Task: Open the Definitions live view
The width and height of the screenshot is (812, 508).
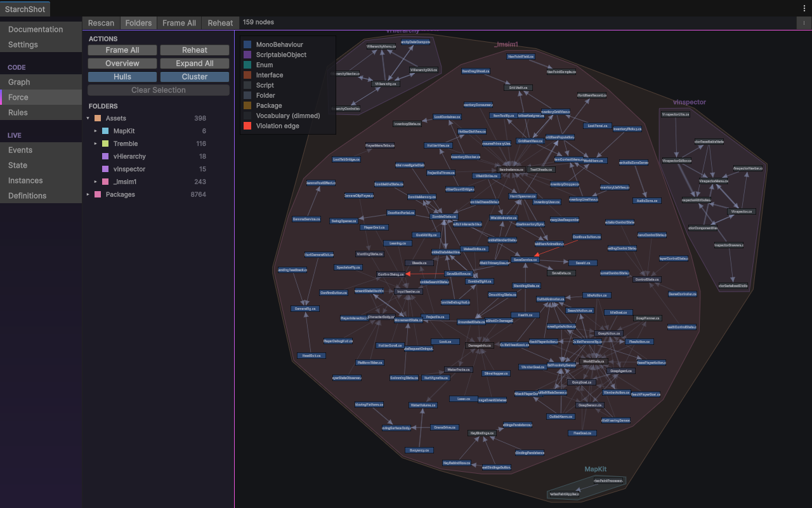Action: 41,196
